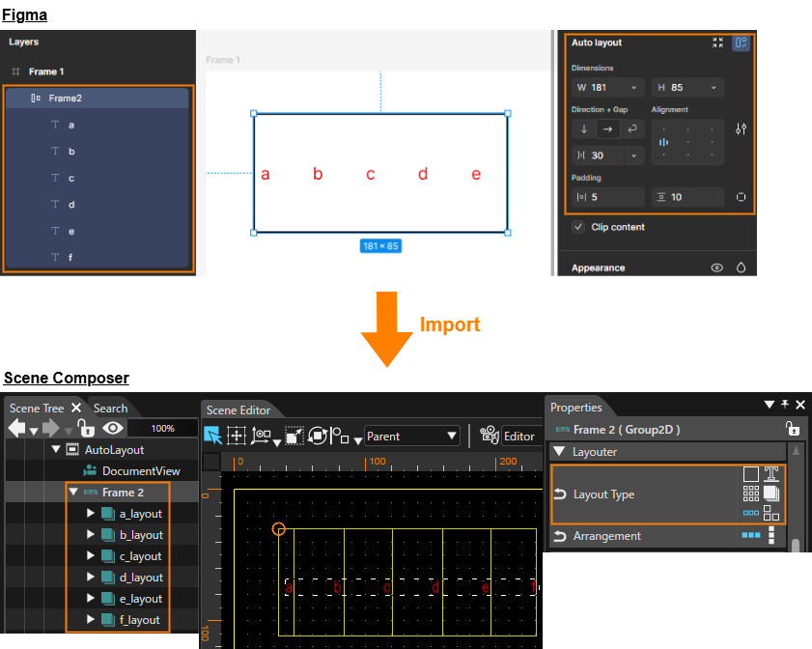The image size is (812, 649).
Task: Activate the move tool in Scene Editor toolbar
Action: pos(237,436)
